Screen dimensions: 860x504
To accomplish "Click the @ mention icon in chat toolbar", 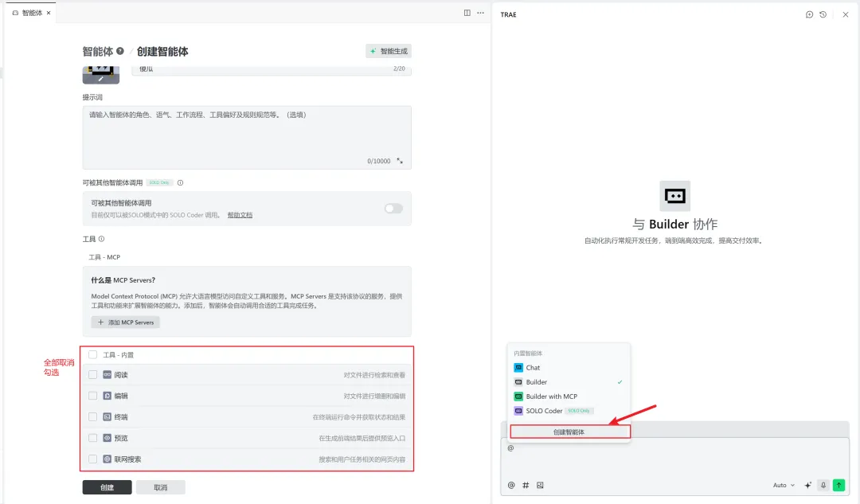I will pyautogui.click(x=511, y=486).
